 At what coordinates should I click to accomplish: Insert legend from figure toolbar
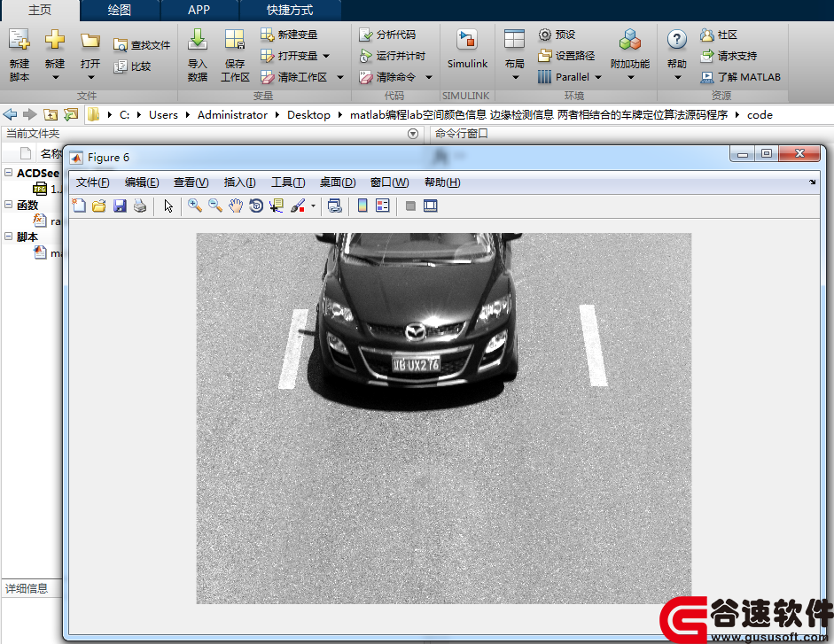(382, 206)
